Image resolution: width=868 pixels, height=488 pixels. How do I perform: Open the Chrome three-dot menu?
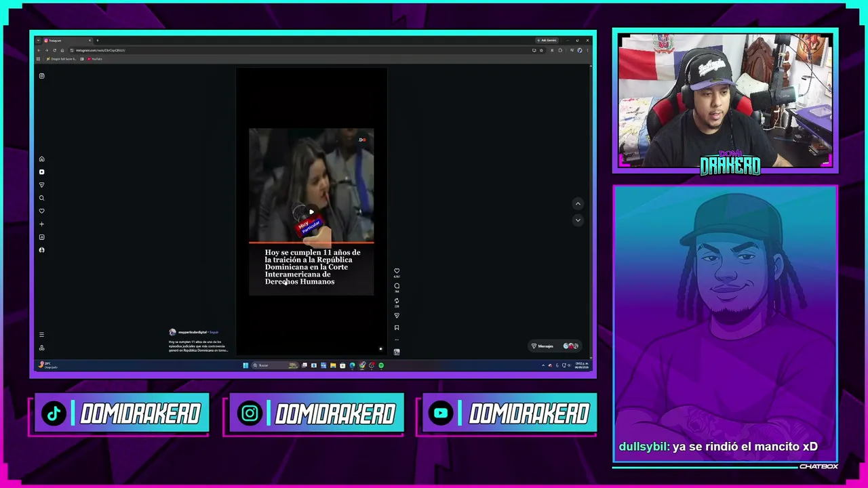click(x=587, y=50)
